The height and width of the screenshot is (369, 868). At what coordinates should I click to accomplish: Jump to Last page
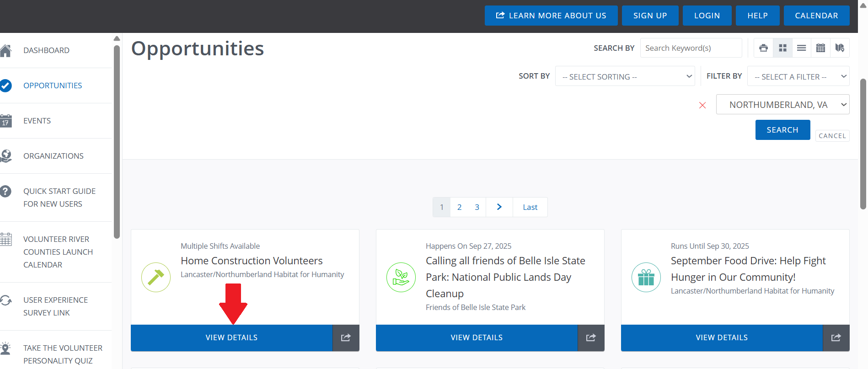530,207
